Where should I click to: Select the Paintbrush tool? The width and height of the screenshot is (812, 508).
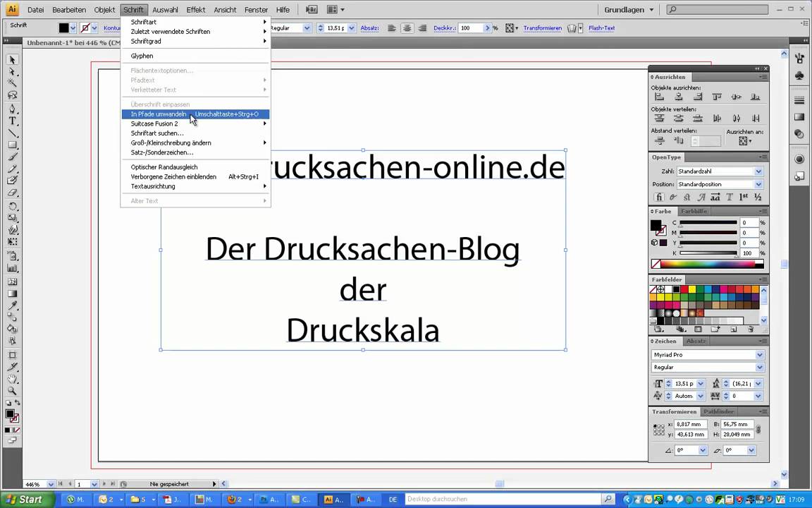(x=13, y=157)
